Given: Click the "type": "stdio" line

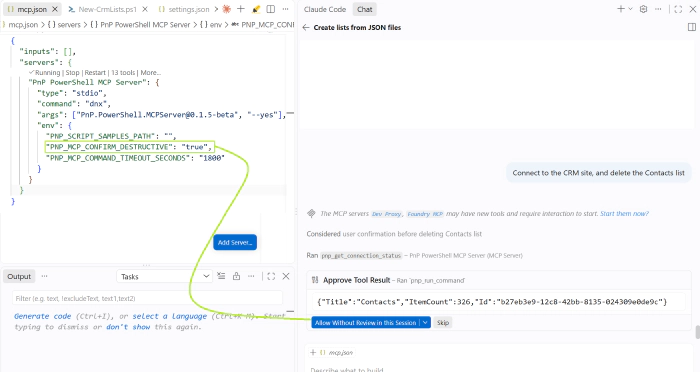Looking at the screenshot, I should [x=72, y=93].
